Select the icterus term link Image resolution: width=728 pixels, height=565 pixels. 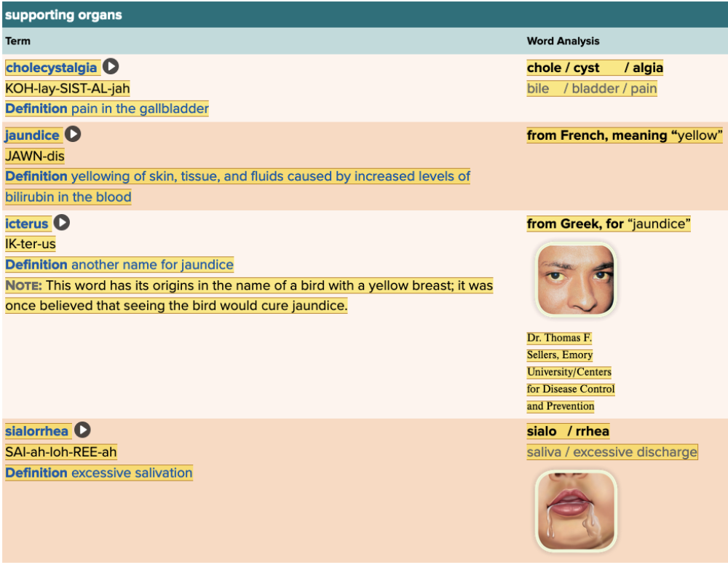pos(27,224)
